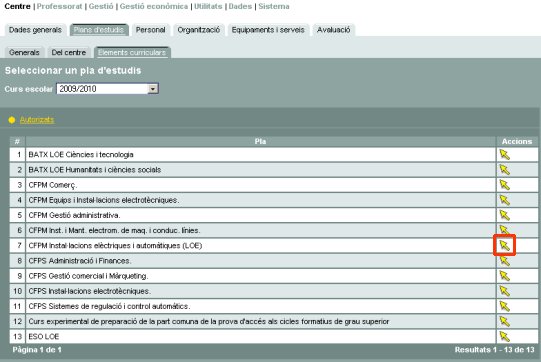Open the Gestió econòmica menu
Image resolution: width=541 pixels, height=362 pixels.
[x=154, y=6]
